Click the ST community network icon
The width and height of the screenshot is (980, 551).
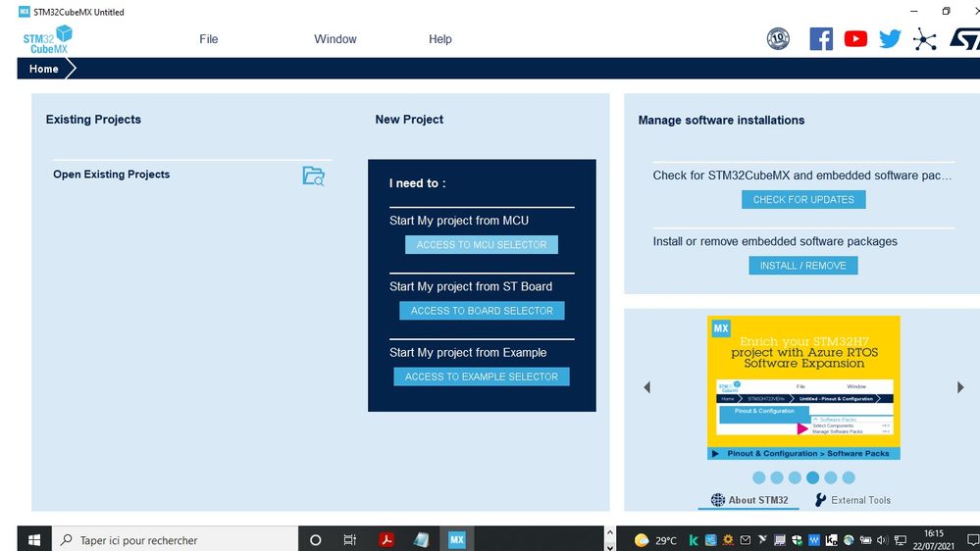(924, 39)
